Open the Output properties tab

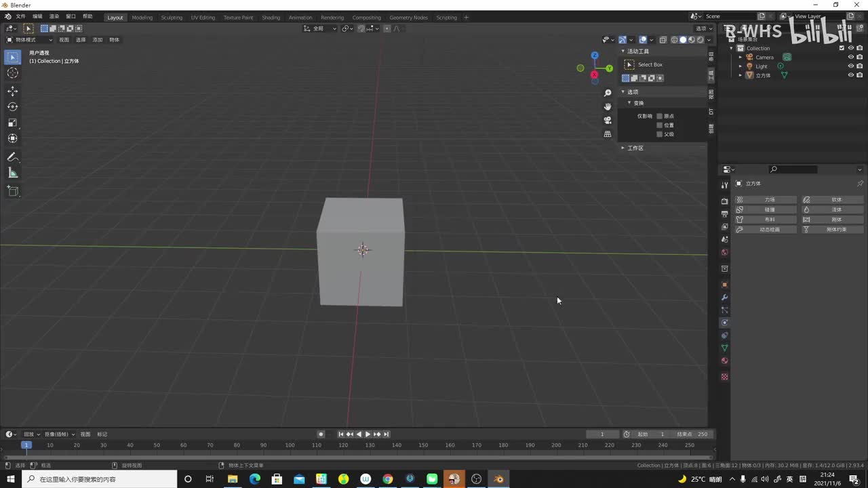(x=724, y=214)
